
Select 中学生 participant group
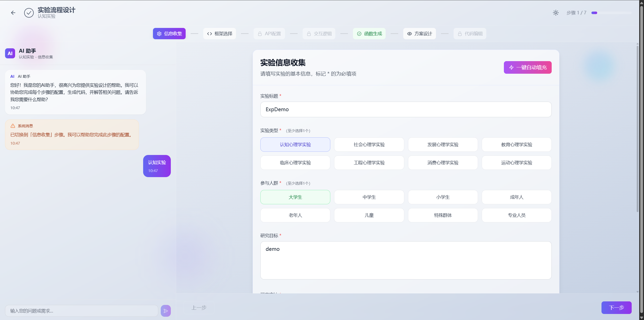(369, 197)
